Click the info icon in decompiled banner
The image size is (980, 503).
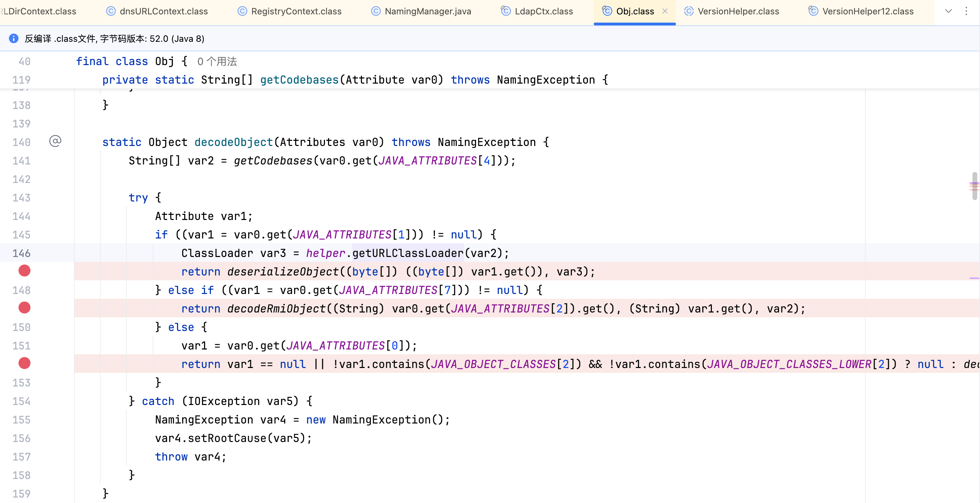coord(14,38)
